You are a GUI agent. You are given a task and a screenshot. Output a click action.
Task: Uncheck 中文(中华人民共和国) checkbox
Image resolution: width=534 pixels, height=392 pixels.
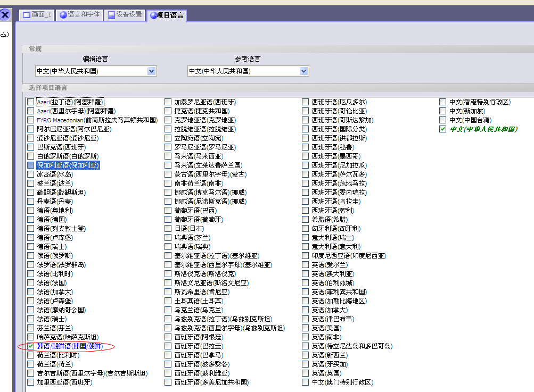[x=443, y=129]
